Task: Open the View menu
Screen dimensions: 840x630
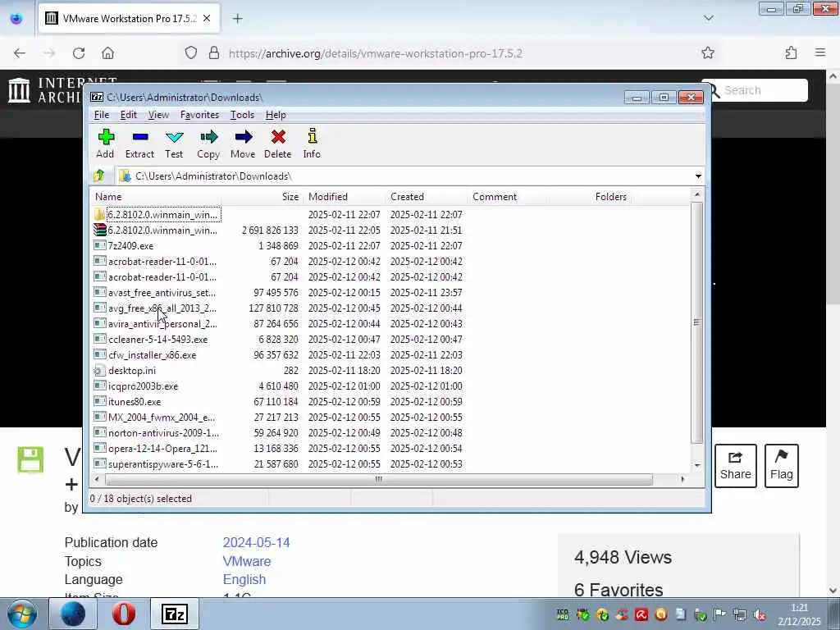Action: point(158,115)
